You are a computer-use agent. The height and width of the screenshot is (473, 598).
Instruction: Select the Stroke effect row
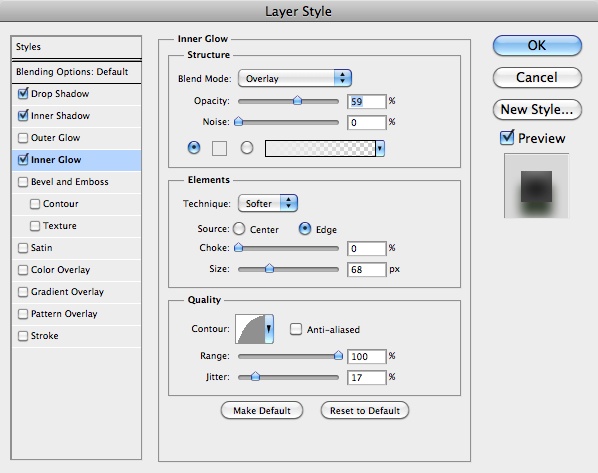coord(76,336)
